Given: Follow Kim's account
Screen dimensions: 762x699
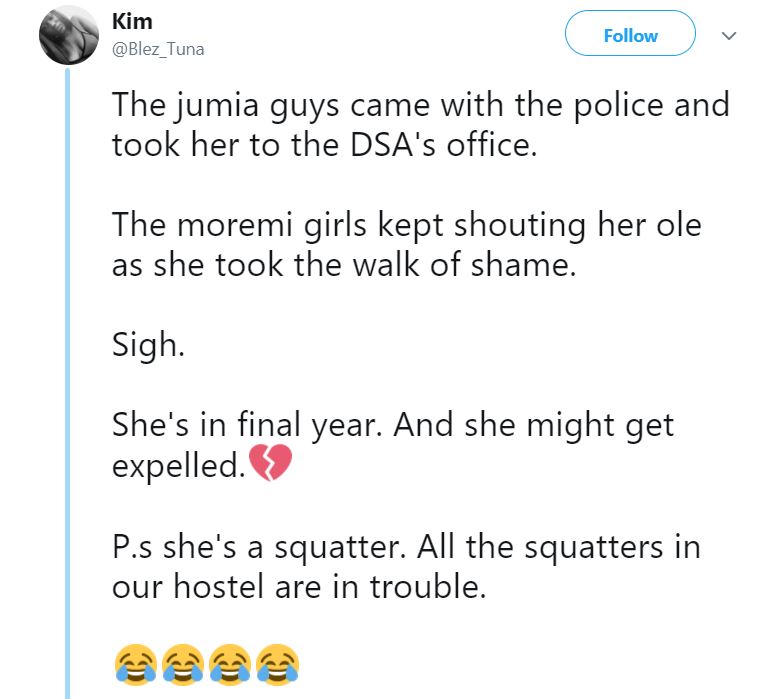Looking at the screenshot, I should point(630,36).
